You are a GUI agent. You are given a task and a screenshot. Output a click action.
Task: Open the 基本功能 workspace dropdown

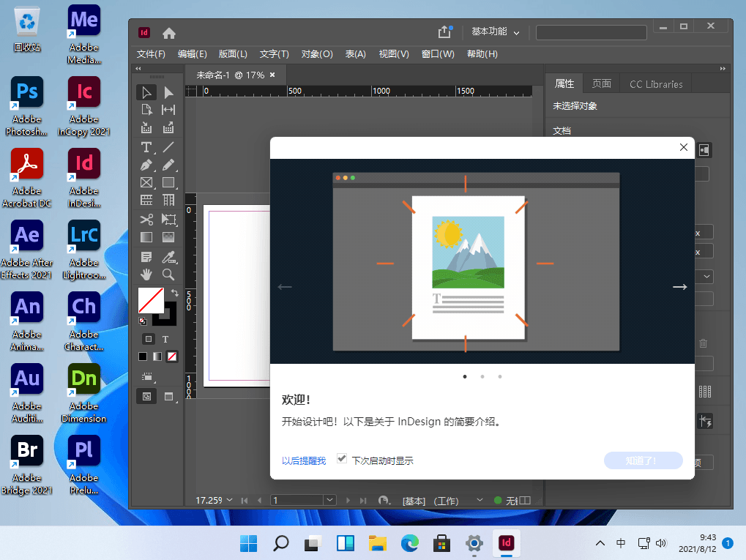click(x=496, y=32)
